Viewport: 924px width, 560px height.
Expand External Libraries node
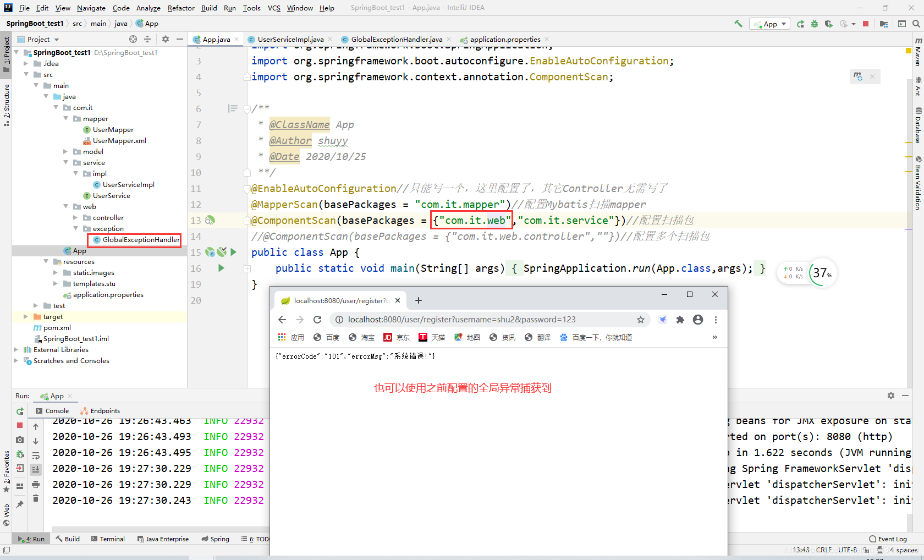click(16, 349)
